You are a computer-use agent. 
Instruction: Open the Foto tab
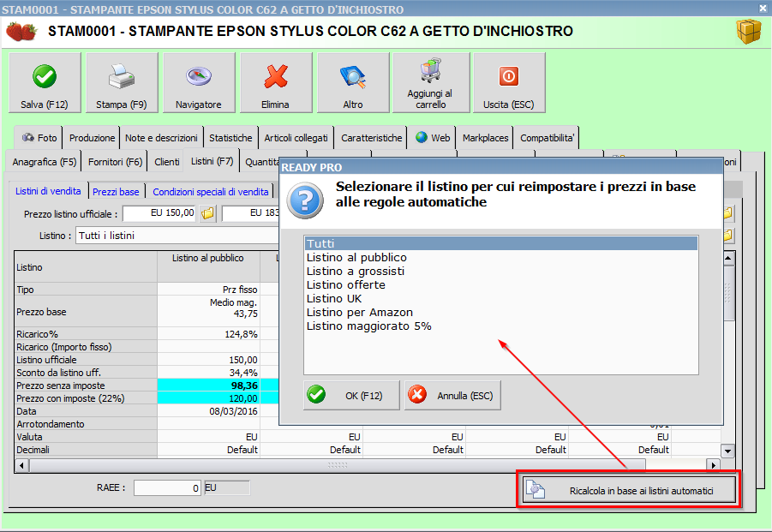pyautogui.click(x=39, y=138)
